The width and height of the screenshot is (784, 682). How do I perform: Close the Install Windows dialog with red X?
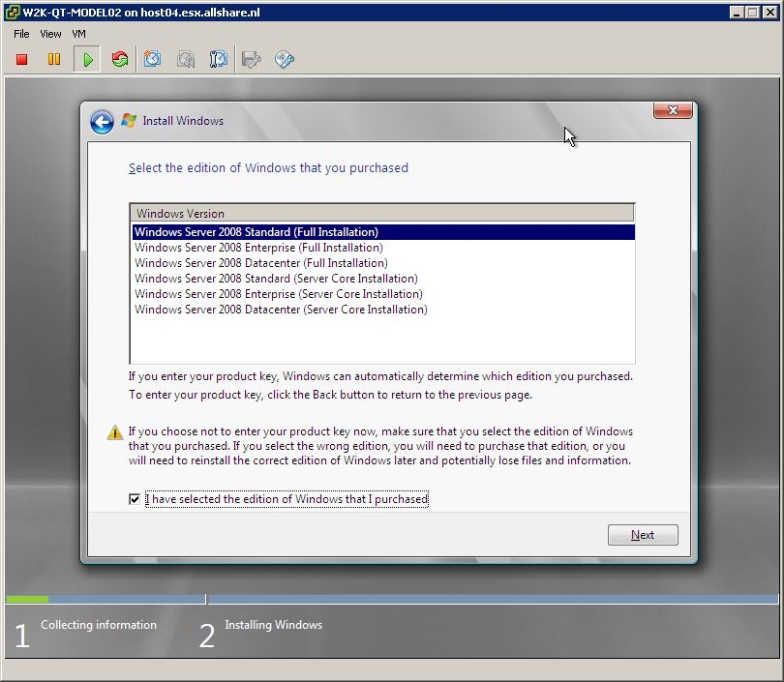[673, 110]
